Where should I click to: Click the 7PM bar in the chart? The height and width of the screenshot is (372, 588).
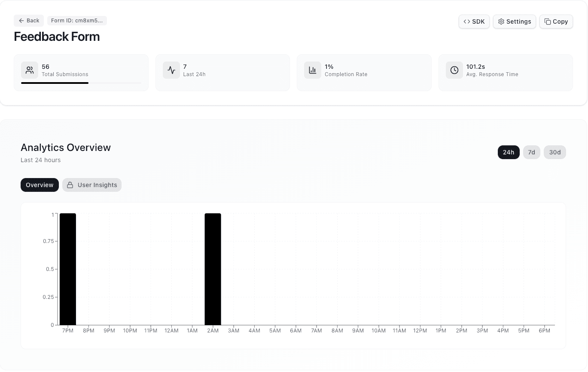click(68, 269)
